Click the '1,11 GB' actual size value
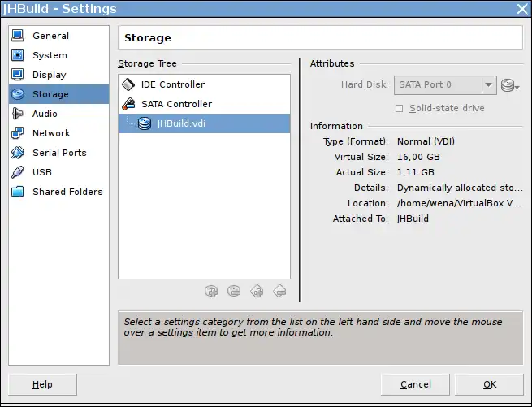 click(416, 172)
